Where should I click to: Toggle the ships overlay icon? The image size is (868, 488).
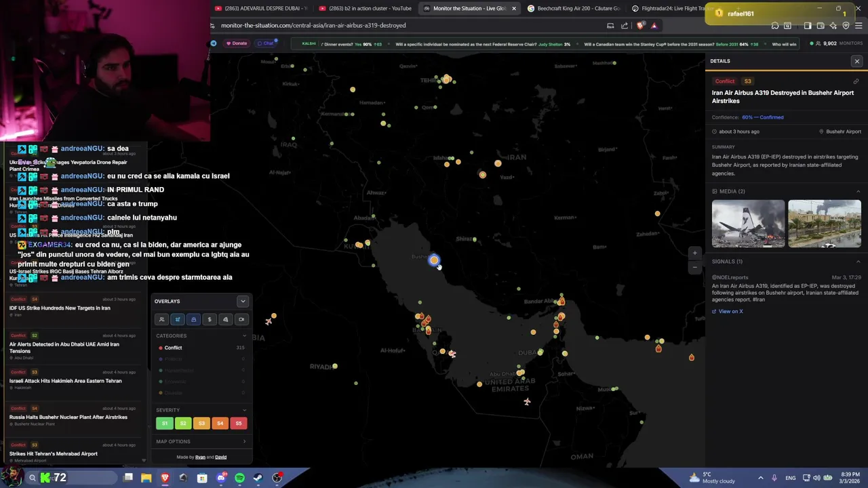pyautogui.click(x=193, y=319)
